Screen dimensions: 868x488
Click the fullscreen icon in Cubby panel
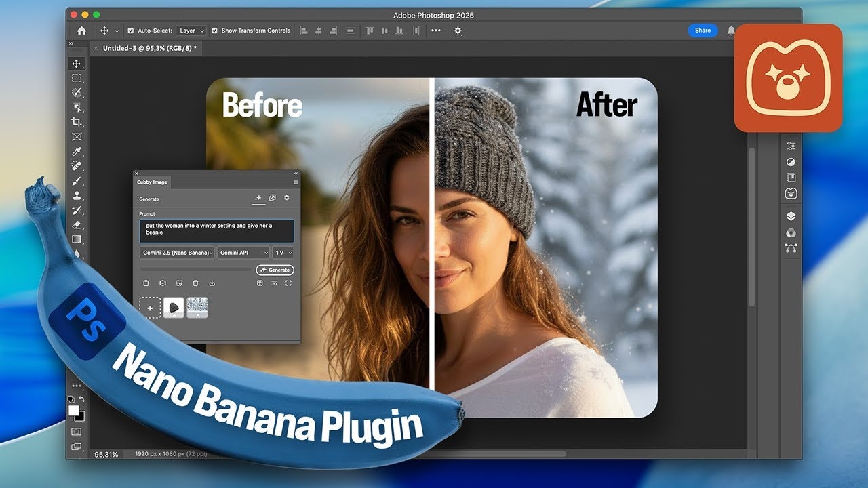[x=288, y=283]
